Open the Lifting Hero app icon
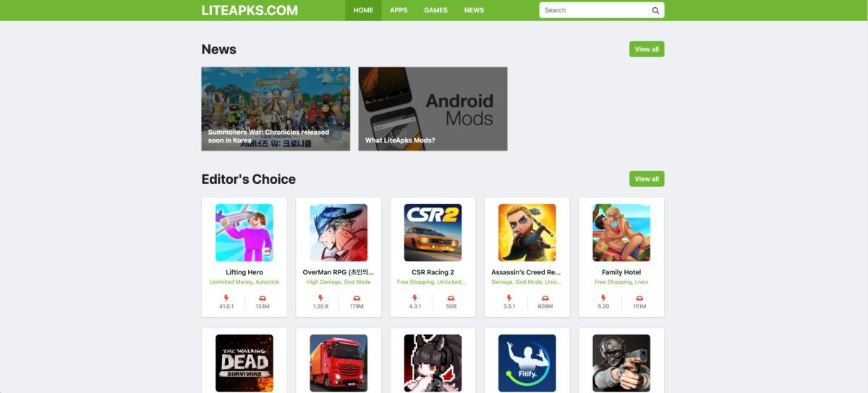 (x=244, y=232)
